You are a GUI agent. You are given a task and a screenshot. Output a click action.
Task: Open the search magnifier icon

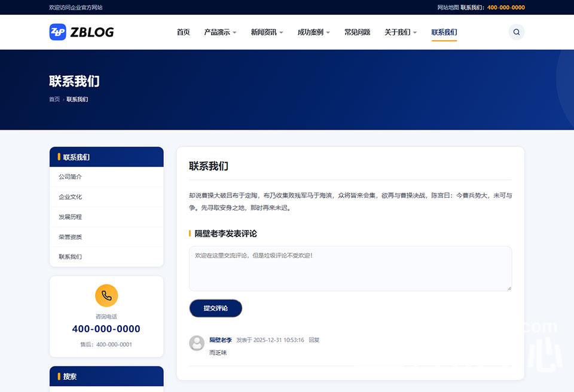(x=516, y=32)
